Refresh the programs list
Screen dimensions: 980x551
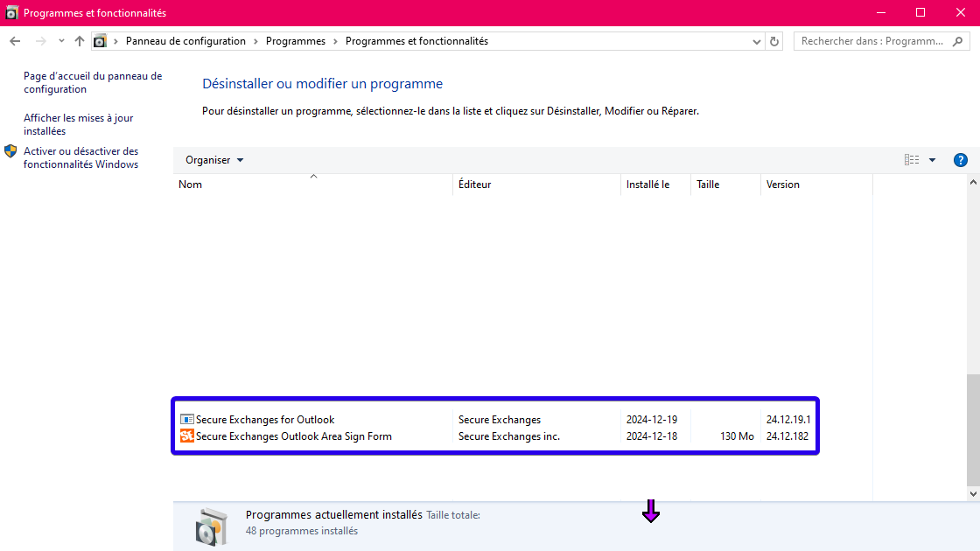(774, 42)
